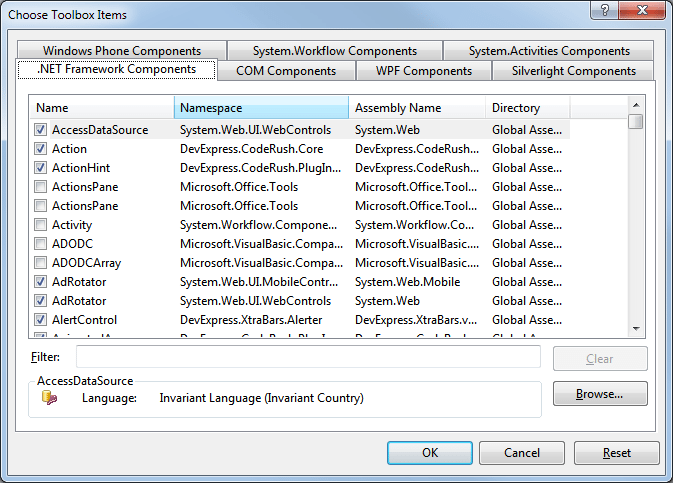Screen dimensions: 673x483
Task: Sort by the Directory column header
Action: 528,107
